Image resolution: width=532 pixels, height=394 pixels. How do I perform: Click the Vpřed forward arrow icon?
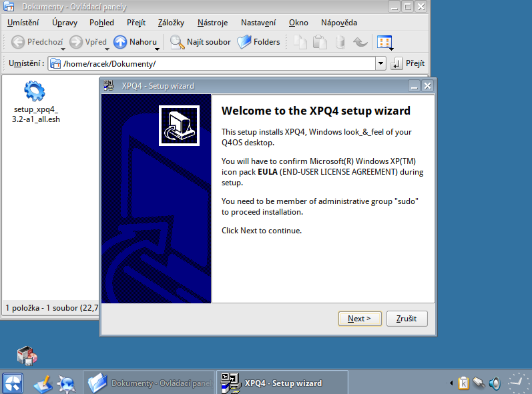pos(76,42)
